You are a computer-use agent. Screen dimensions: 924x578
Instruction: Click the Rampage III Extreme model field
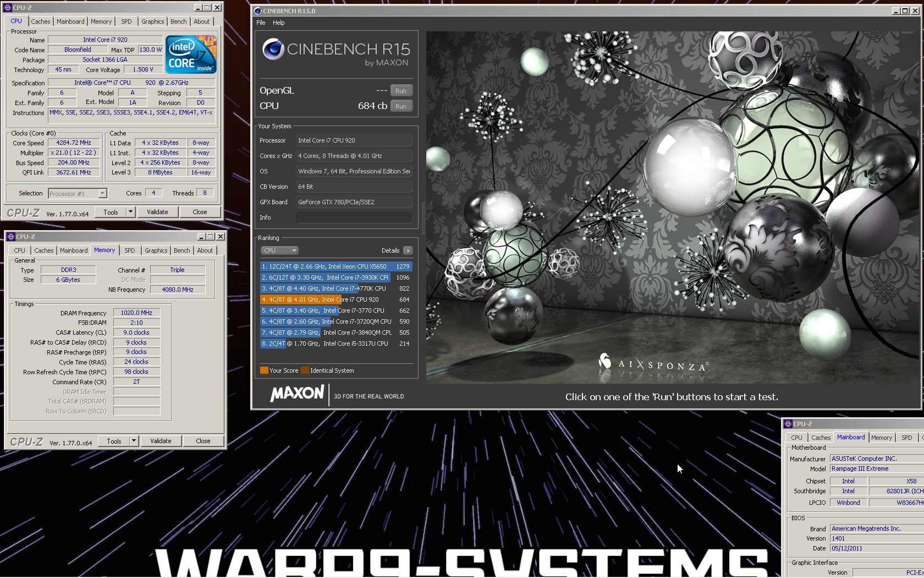877,469
